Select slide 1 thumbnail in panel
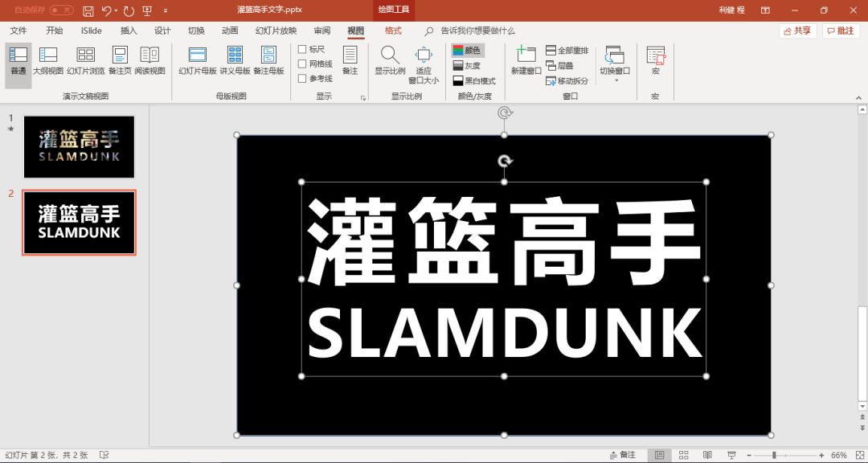Image resolution: width=868 pixels, height=463 pixels. [x=79, y=146]
